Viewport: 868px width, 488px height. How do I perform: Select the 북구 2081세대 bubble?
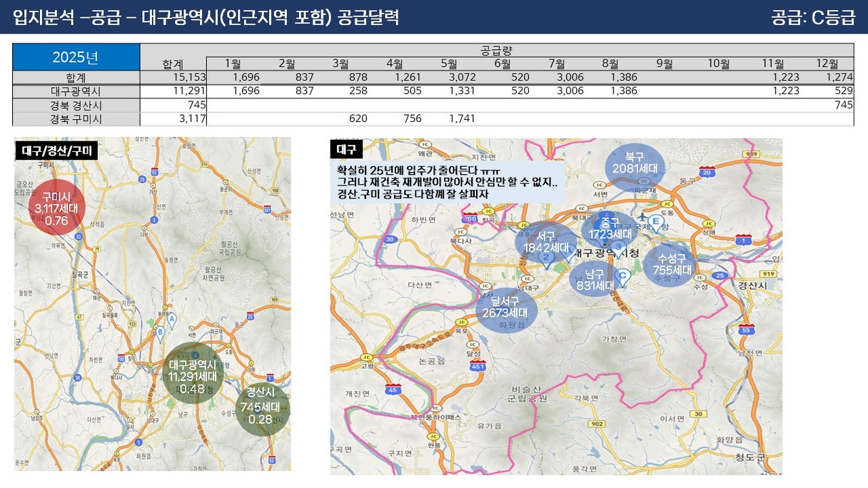pyautogui.click(x=635, y=168)
